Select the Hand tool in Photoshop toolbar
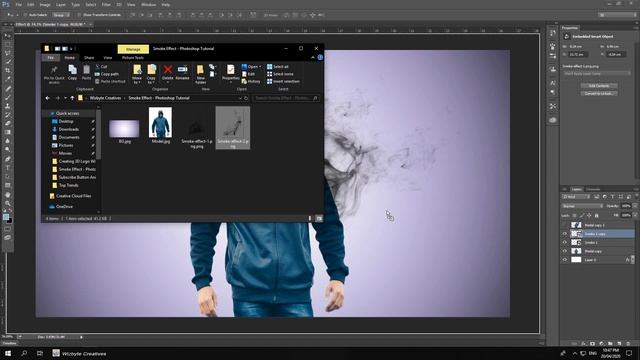The height and width of the screenshot is (360, 640). click(7, 195)
